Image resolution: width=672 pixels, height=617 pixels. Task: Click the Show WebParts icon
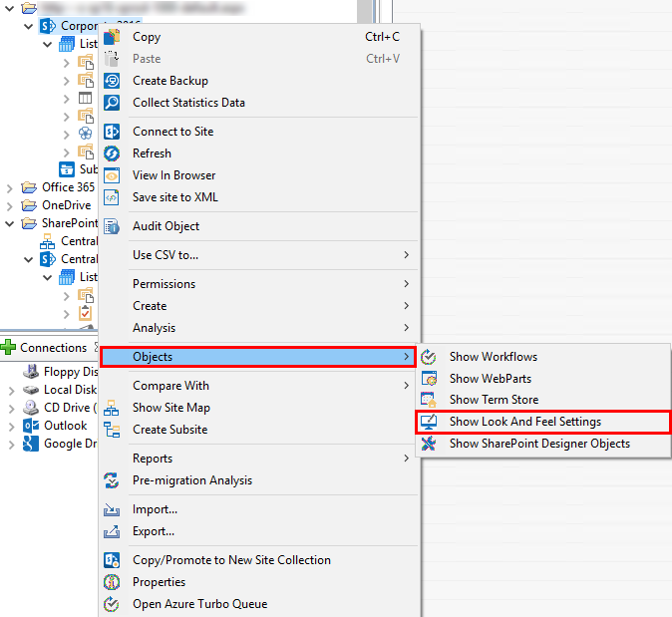click(x=429, y=379)
